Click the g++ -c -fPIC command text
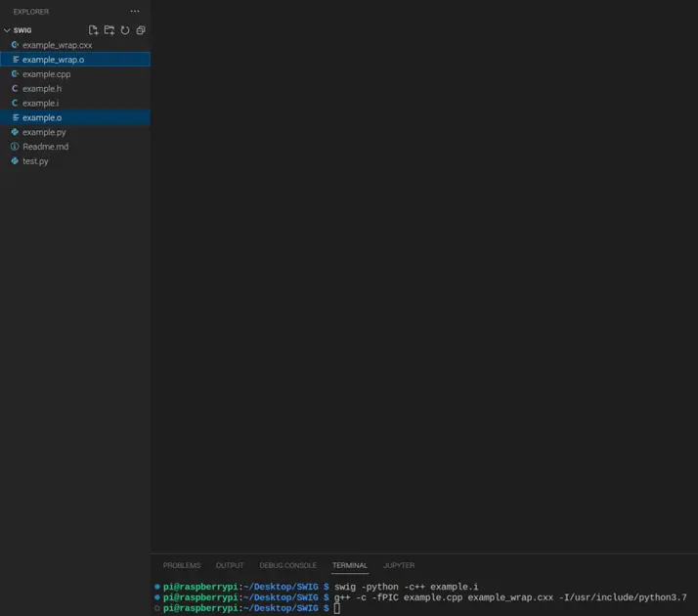This screenshot has height=616, width=698. [510, 597]
